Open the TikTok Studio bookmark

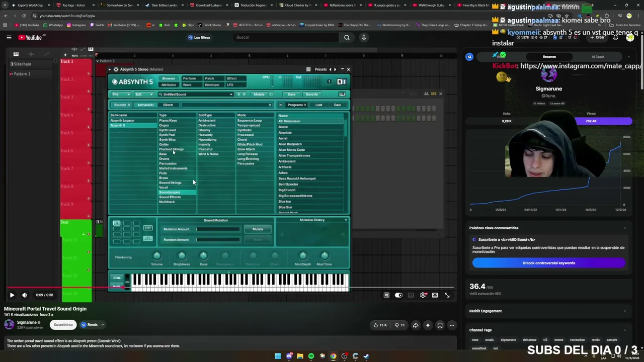209,25
